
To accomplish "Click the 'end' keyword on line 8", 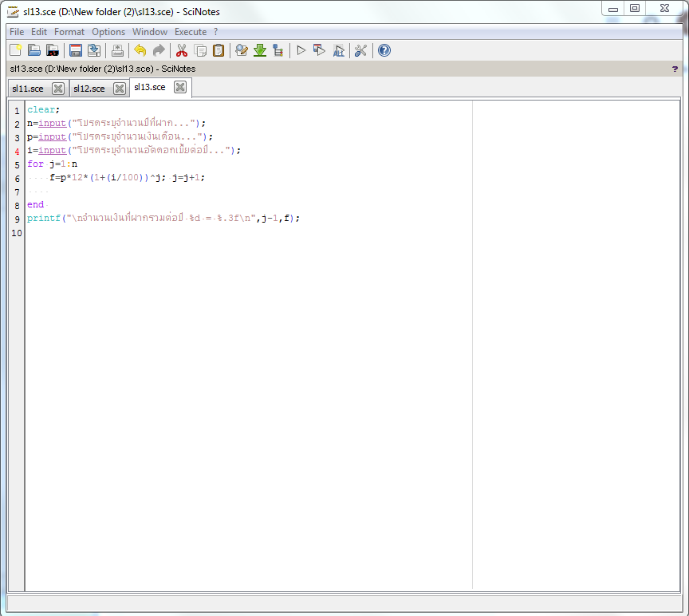I will pyautogui.click(x=35, y=204).
